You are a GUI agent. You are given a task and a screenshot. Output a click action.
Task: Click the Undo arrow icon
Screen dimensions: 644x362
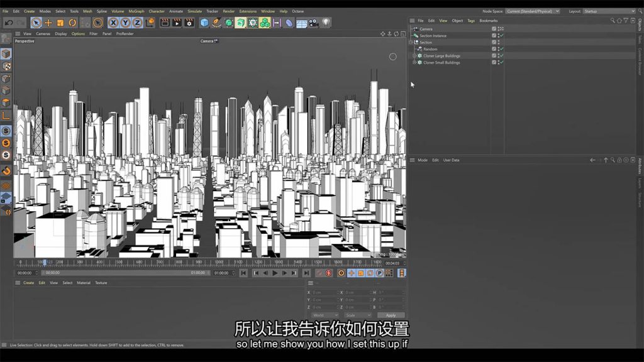pyautogui.click(x=9, y=23)
